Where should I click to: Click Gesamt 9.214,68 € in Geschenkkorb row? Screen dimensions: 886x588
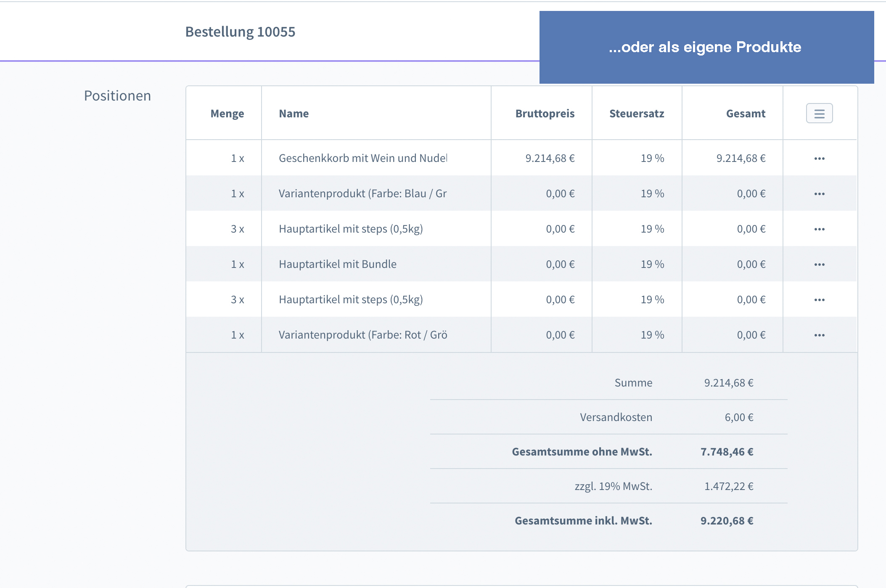(x=741, y=158)
